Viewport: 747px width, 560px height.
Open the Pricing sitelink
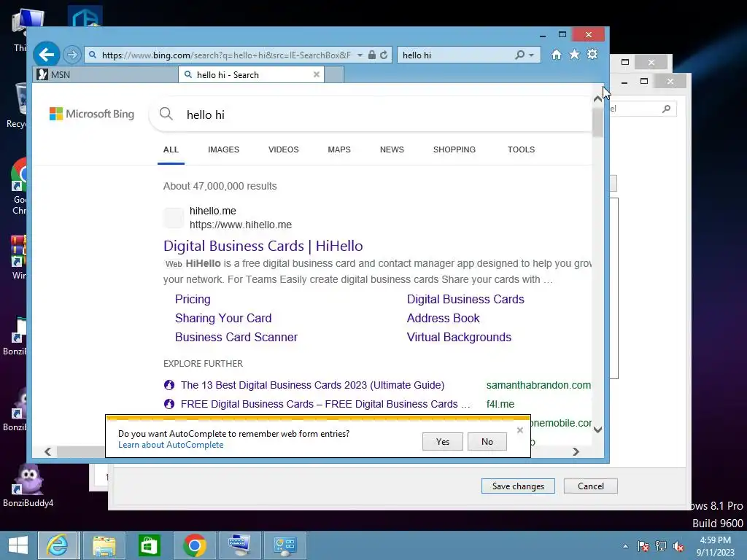(193, 299)
